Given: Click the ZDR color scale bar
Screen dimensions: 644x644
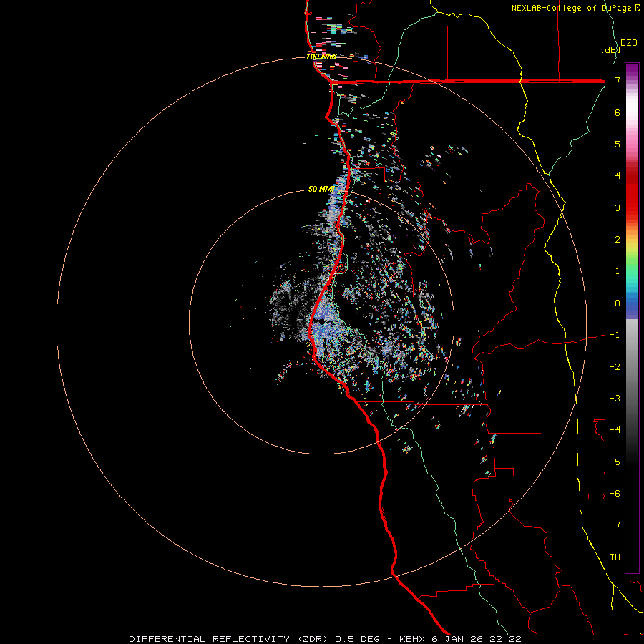Looking at the screenshot, I should click(x=632, y=318).
